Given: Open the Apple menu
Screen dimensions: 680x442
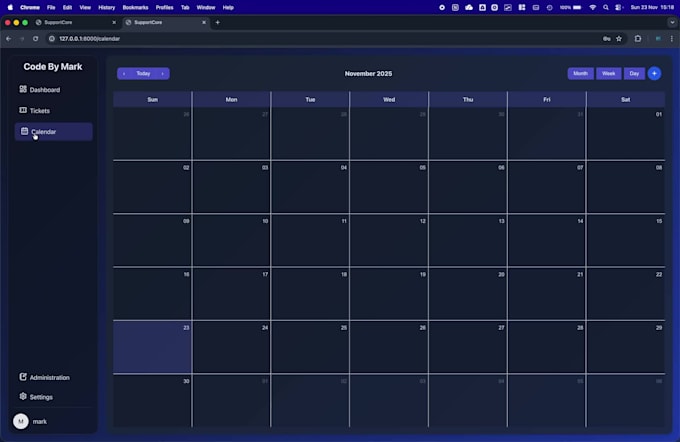Looking at the screenshot, I should point(10,7).
